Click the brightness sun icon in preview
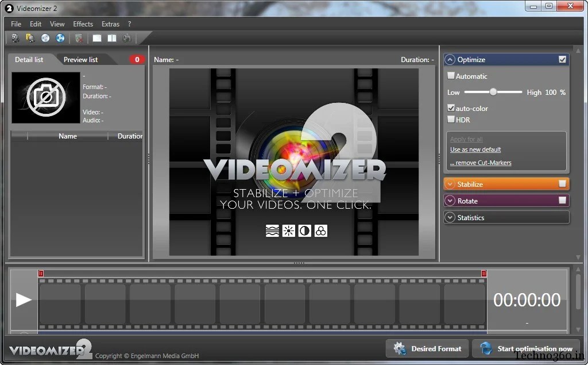This screenshot has width=588, height=365. tap(288, 230)
